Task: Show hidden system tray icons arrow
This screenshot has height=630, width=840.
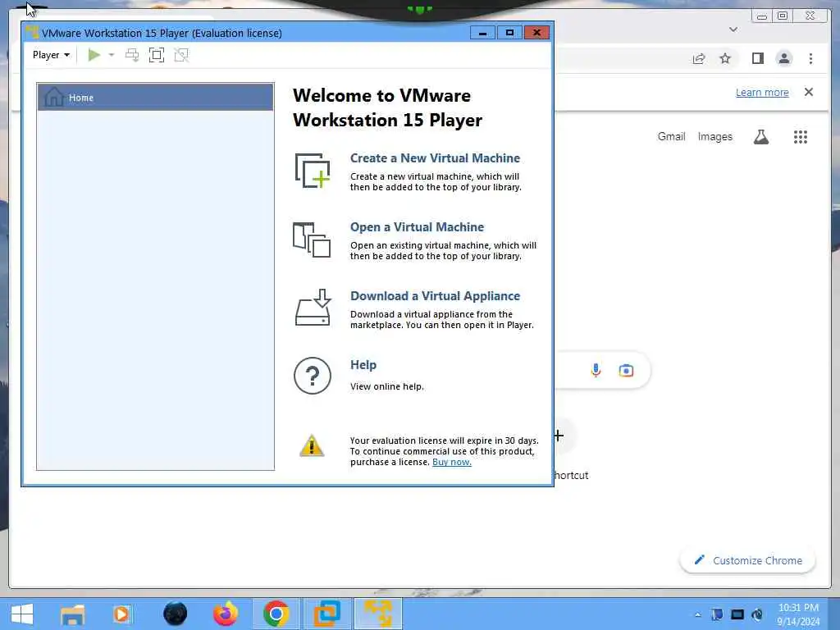Action: click(697, 614)
